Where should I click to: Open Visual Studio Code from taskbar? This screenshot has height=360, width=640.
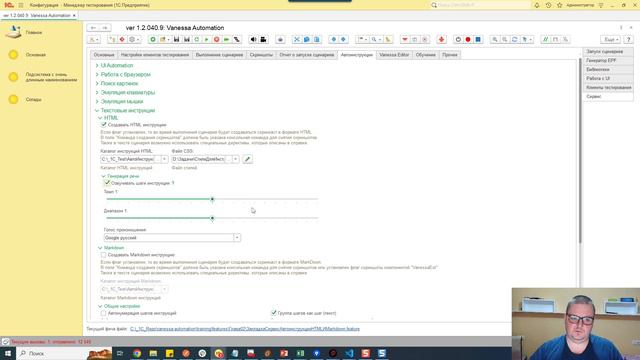(x=349, y=353)
